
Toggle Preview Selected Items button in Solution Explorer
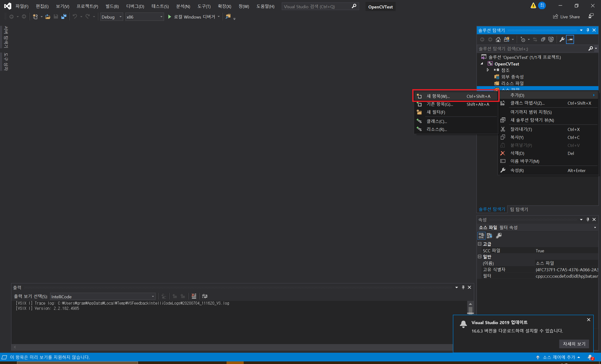tap(570, 39)
